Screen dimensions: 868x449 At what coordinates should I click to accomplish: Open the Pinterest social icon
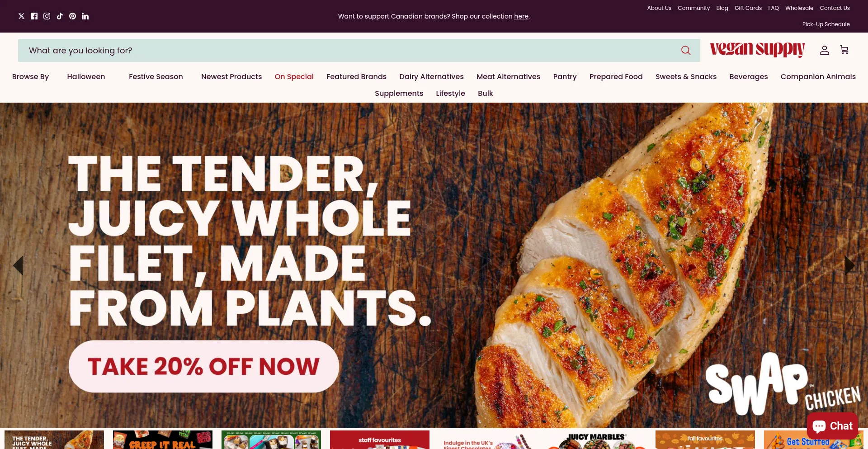coord(72,16)
